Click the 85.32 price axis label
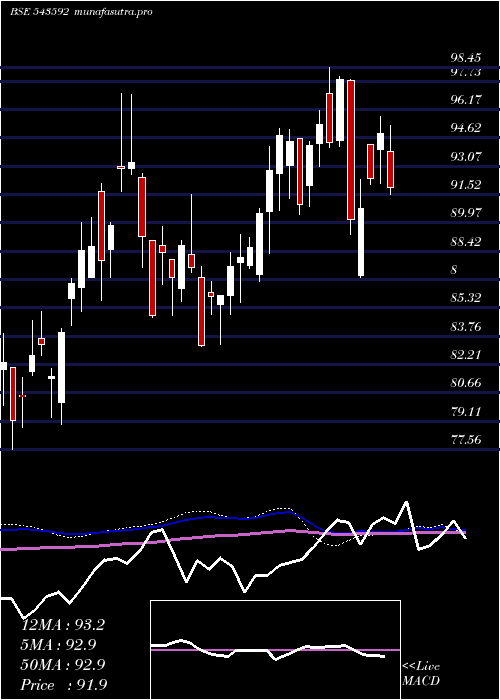 click(x=466, y=297)
